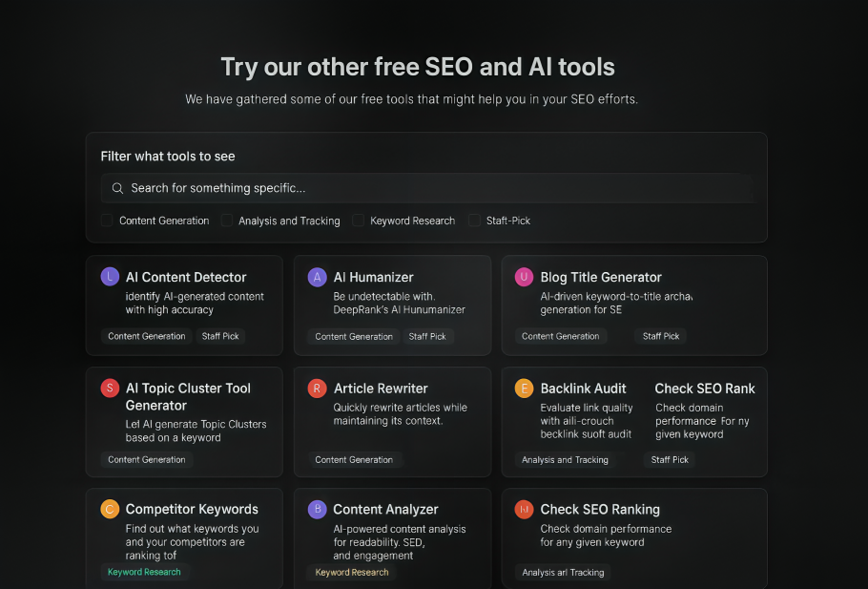Tick the Staft-Pick filter checkbox
This screenshot has height=589, width=868.
pos(474,221)
